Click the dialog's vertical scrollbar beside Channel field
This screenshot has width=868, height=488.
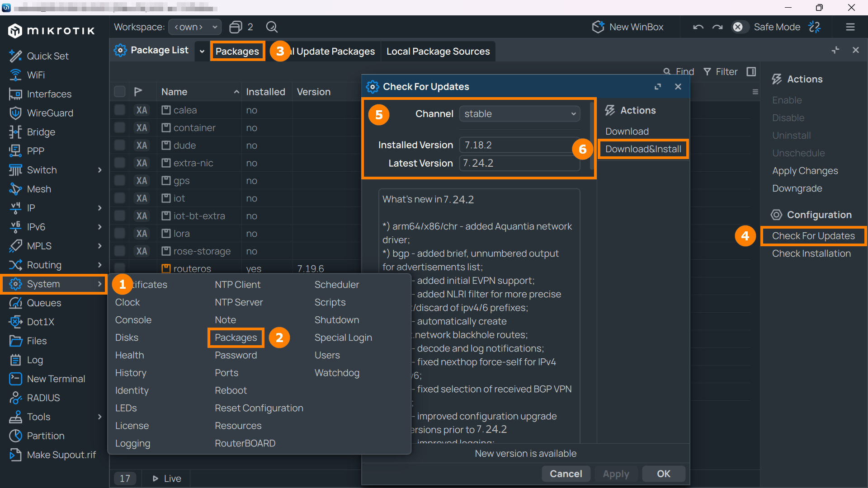(592, 136)
